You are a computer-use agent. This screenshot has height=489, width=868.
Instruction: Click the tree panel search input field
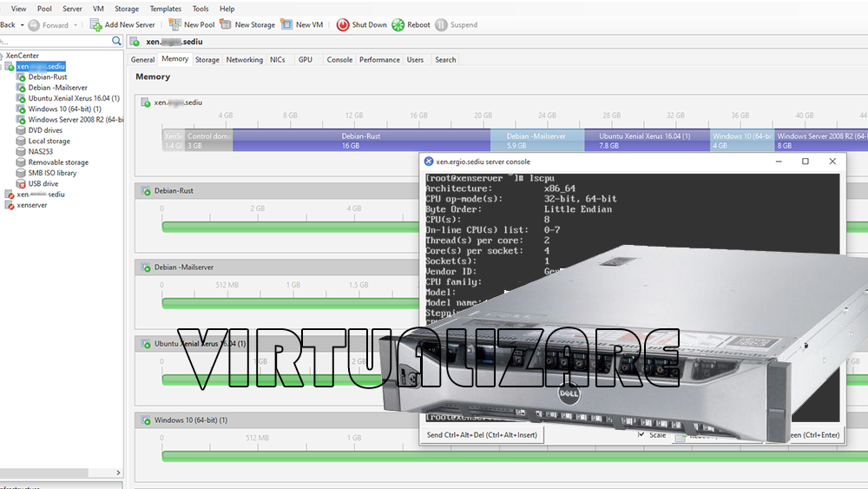[x=54, y=41]
